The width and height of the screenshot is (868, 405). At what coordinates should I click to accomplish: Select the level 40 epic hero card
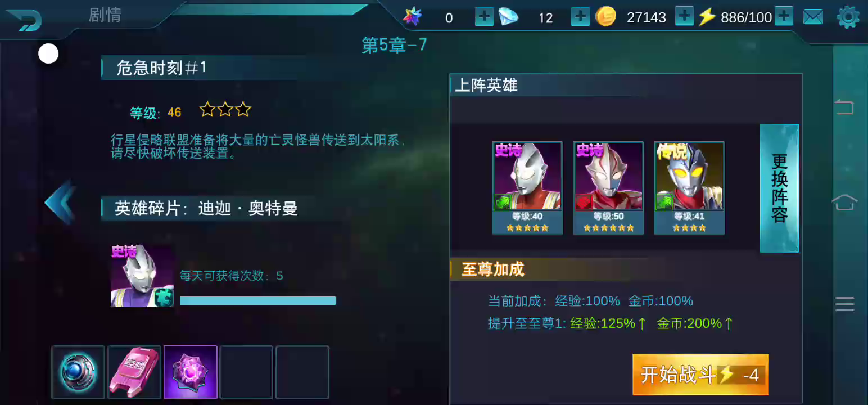(x=527, y=188)
